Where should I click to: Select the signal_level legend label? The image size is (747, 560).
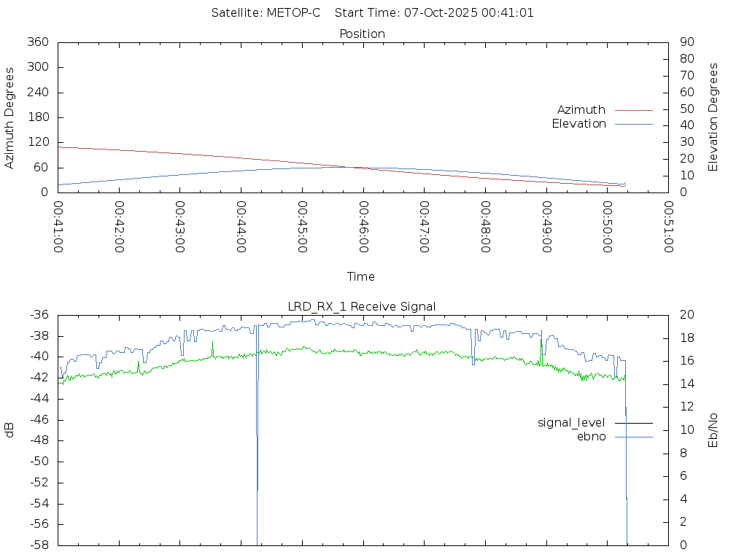coord(571,423)
